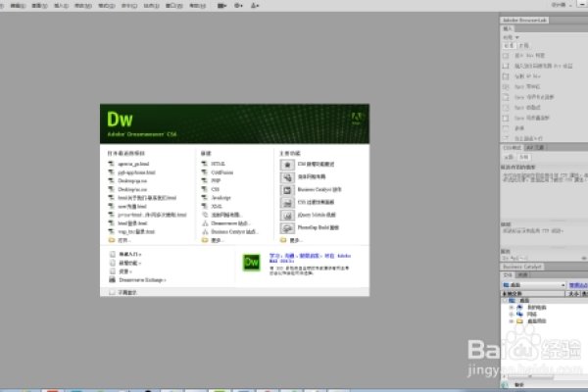
Task: Insert Spry Collapsible Panel
Action: pyautogui.click(x=531, y=119)
